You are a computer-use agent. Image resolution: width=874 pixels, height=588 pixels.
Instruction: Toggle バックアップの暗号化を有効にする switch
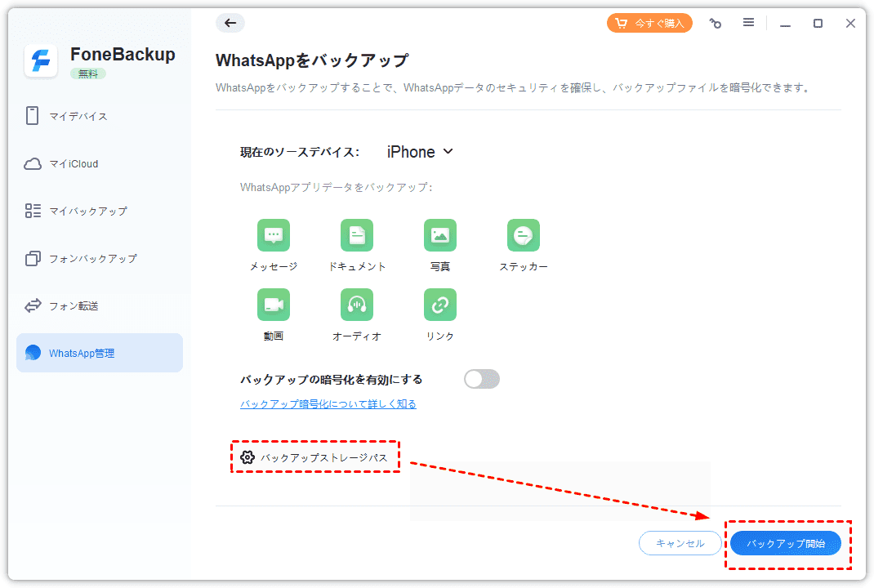482,380
